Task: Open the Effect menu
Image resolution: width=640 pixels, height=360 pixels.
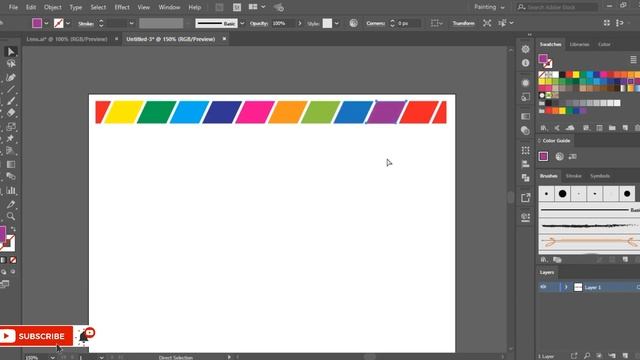Action: coord(122,7)
